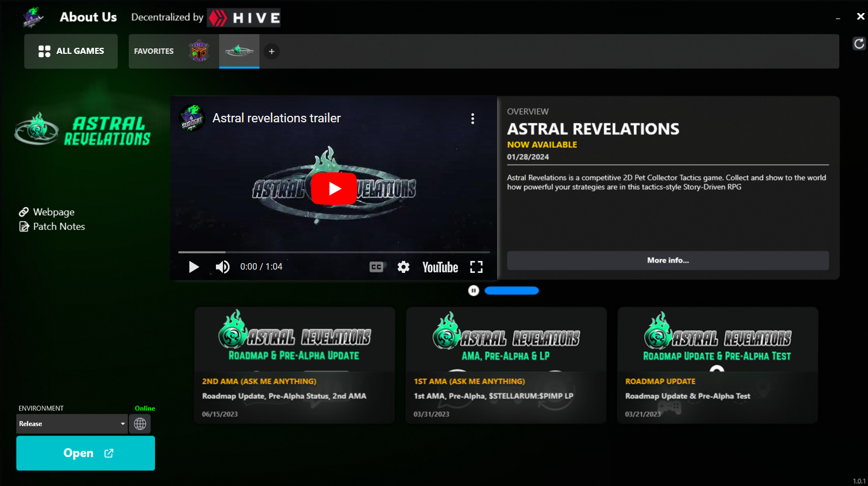Click the YouTube logo in the player
This screenshot has height=486, width=868.
pyautogui.click(x=441, y=267)
